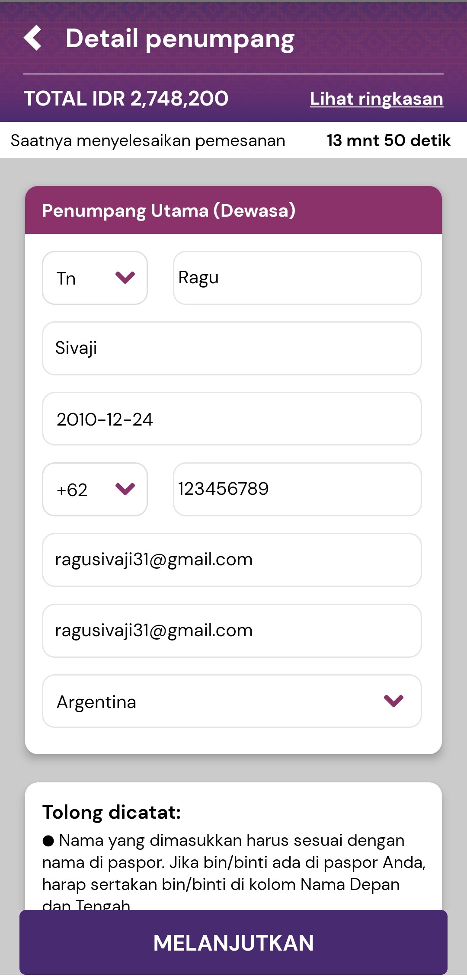The width and height of the screenshot is (467, 980).
Task: Tap the Detail penumpang page title
Action: click(x=180, y=39)
